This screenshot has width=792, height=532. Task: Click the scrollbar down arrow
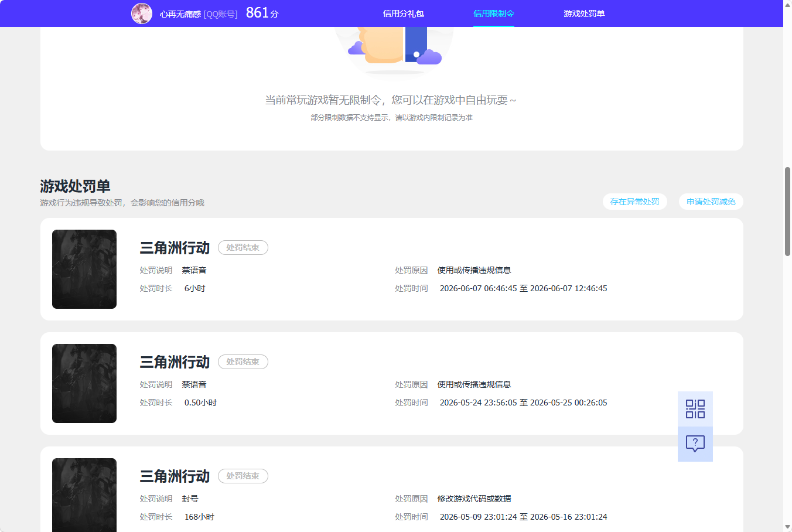click(x=788, y=527)
